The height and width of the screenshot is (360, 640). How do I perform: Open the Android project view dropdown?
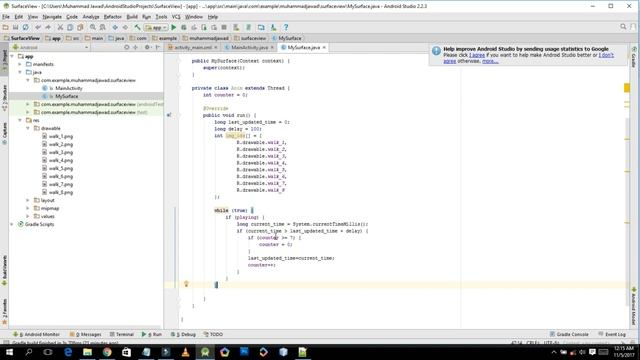point(51,47)
